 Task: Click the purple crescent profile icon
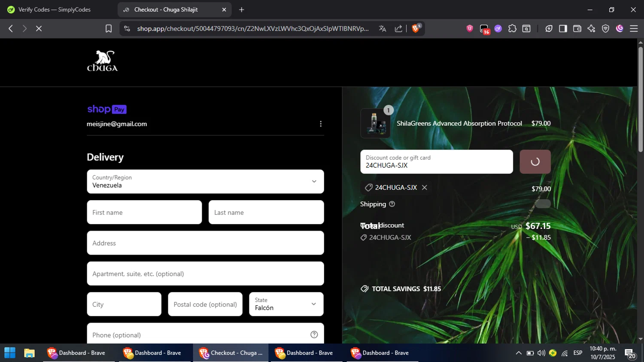tap(620, 28)
